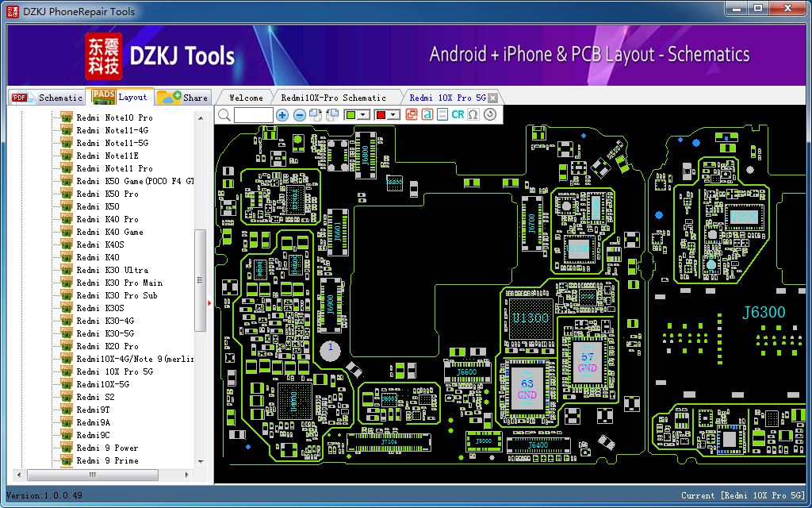Select Redmi K50 Game (POCO F4 GT) entry
Viewport: 812px width, 508px height.
coord(135,181)
